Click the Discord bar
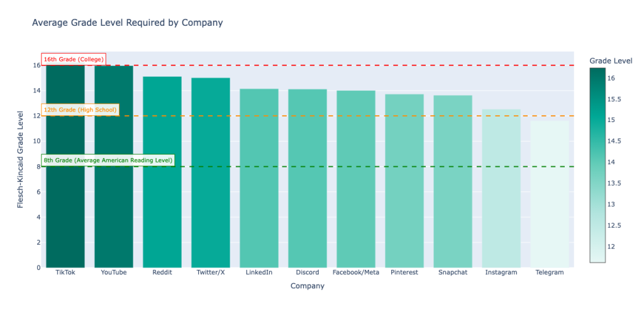 [x=308, y=189]
